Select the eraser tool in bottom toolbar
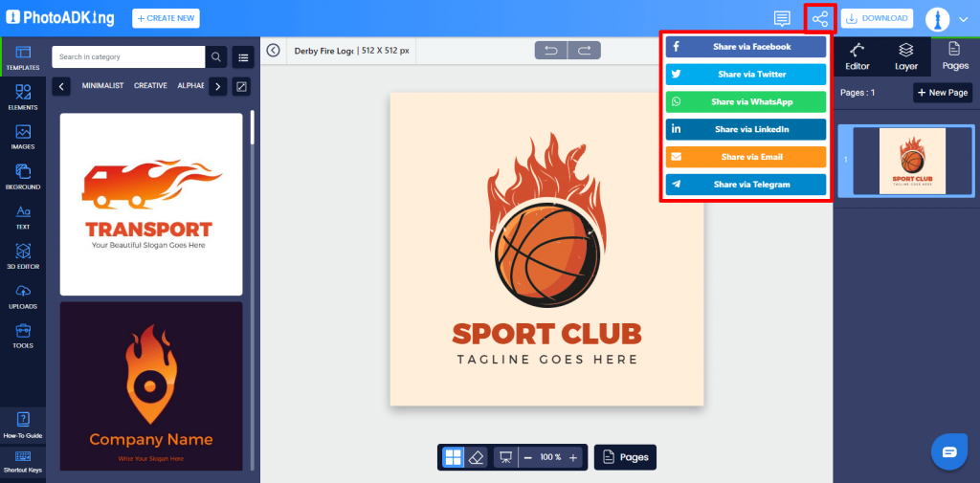 (477, 457)
